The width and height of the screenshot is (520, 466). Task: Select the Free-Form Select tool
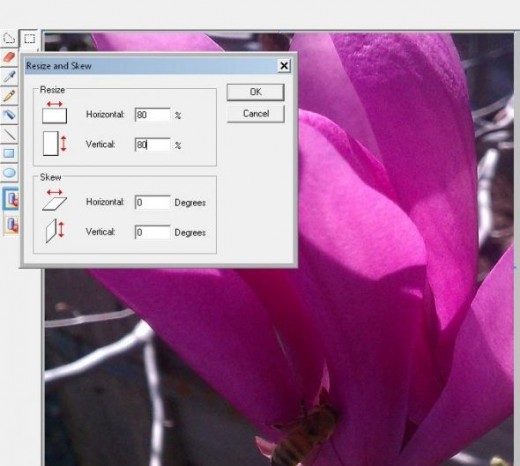[x=9, y=39]
